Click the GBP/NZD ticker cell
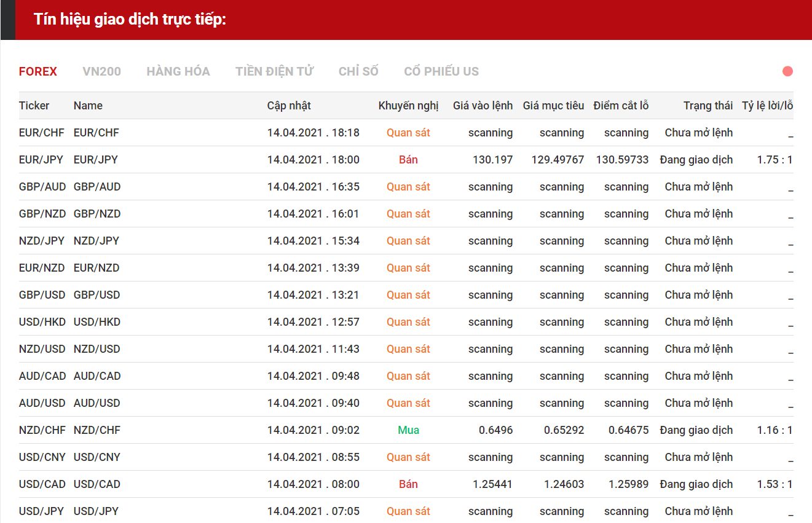 (42, 214)
